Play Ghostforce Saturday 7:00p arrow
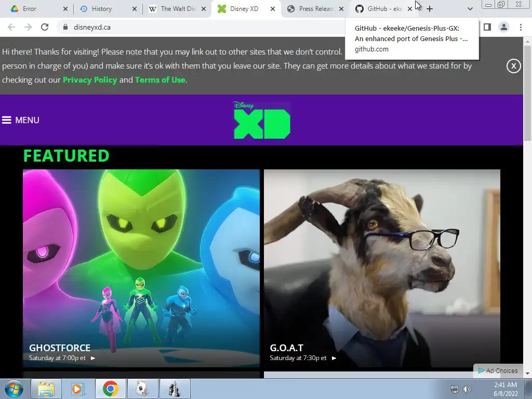The width and height of the screenshot is (532, 399). click(93, 358)
